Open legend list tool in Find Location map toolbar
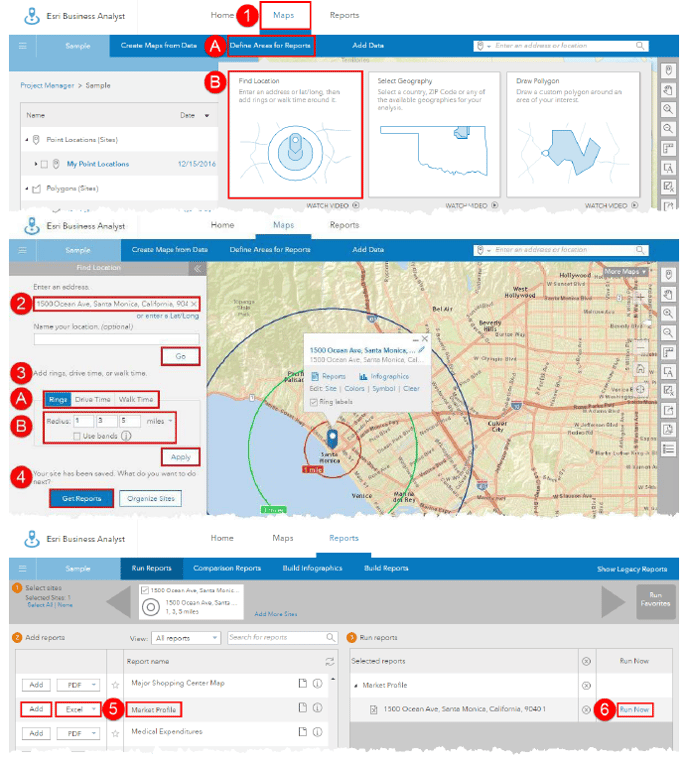This screenshot has width=688, height=764. tap(668, 449)
